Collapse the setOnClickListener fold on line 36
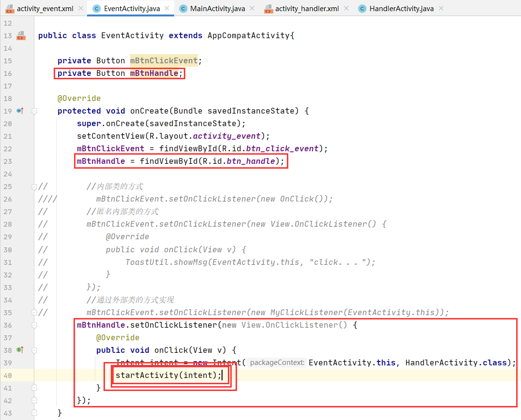Image resolution: width=521 pixels, height=420 pixels. 34,325
